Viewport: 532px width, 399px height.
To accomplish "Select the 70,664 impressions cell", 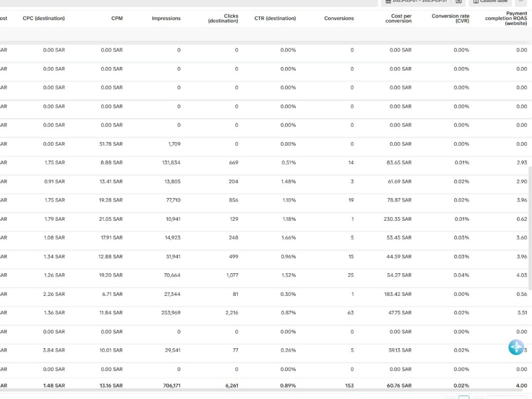I will click(x=172, y=276).
